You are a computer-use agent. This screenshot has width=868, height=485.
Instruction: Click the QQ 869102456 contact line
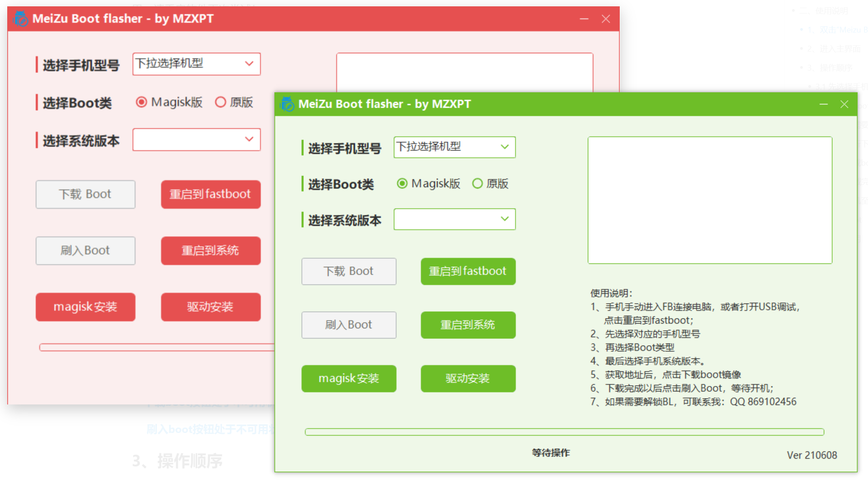click(x=693, y=402)
